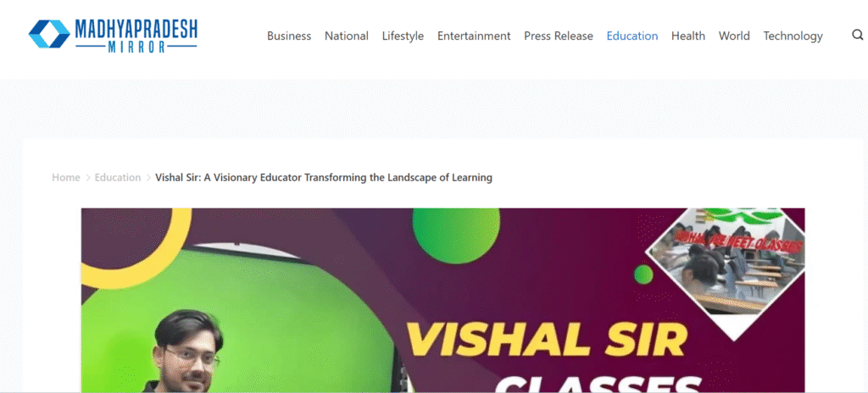Open the Press Release section
The height and width of the screenshot is (393, 868).
(x=559, y=36)
